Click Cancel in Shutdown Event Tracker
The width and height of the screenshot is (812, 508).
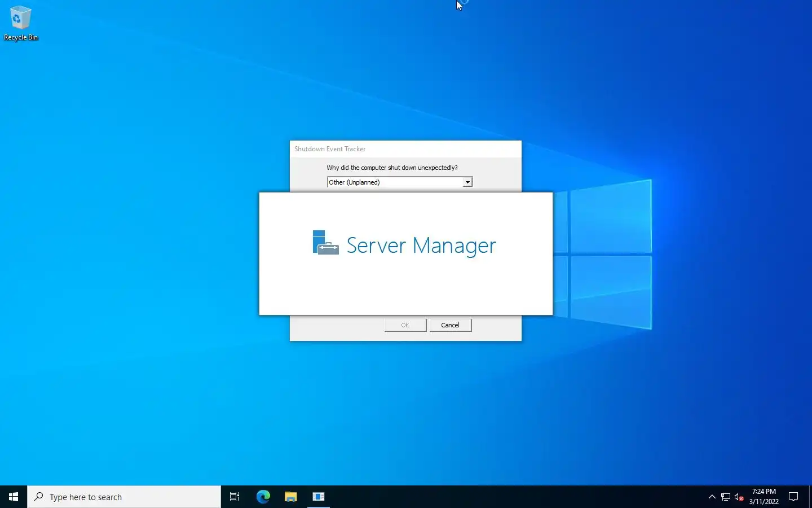[x=451, y=325]
